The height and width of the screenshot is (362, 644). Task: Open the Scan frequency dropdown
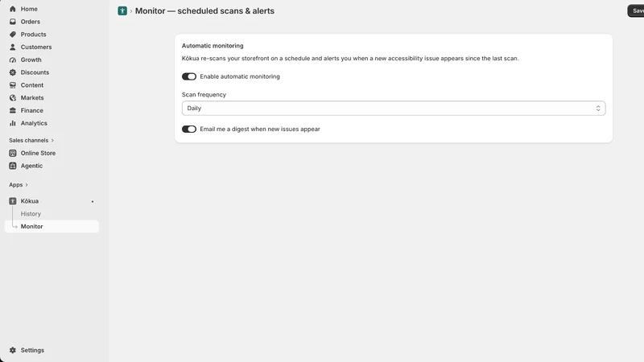(394, 109)
